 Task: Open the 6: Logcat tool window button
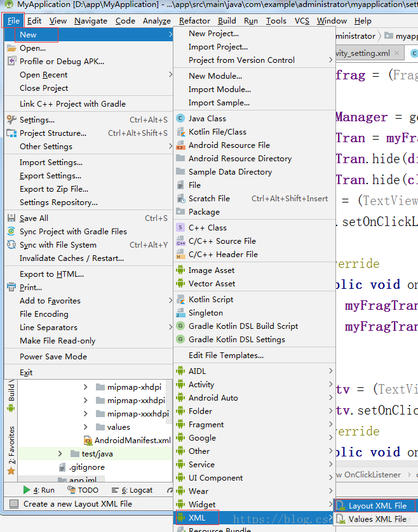click(x=132, y=490)
